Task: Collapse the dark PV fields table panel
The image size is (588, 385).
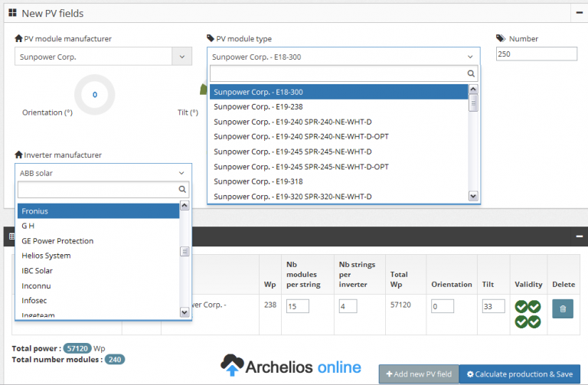Action: tap(580, 237)
